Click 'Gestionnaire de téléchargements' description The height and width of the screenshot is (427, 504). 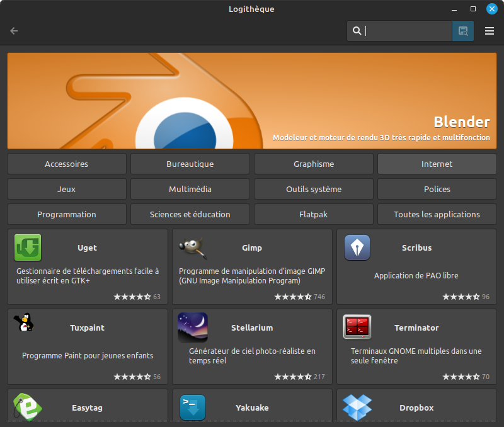pos(88,276)
